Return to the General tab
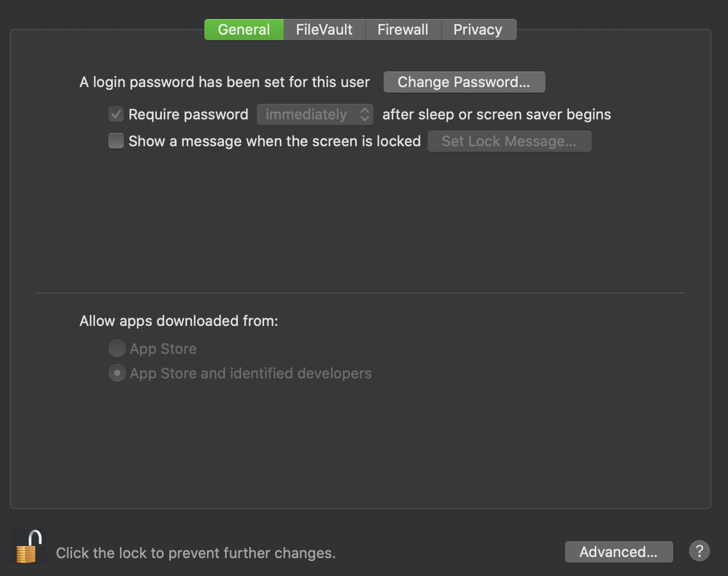The image size is (728, 576). tap(243, 29)
